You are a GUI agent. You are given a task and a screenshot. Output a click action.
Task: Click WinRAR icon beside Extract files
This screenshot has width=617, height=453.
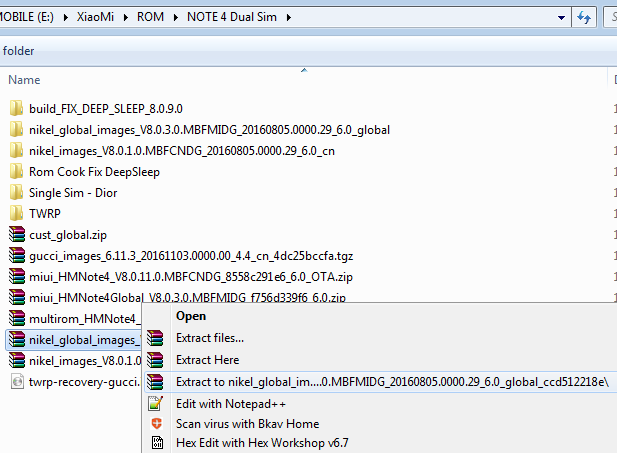155,338
